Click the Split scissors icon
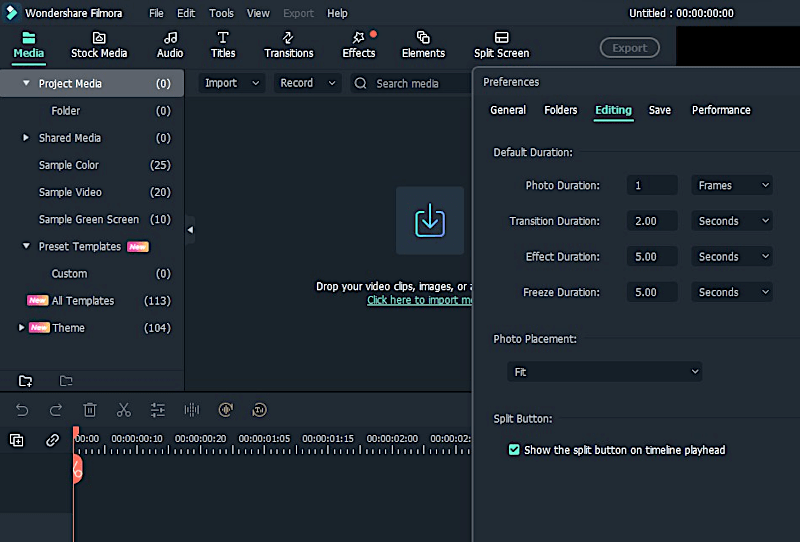The image size is (800, 542). (123, 410)
